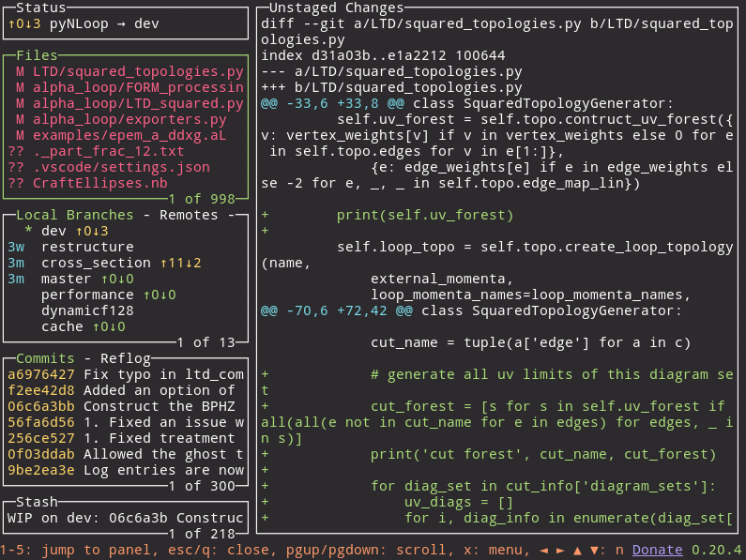Switch to Commits tab

click(45, 358)
